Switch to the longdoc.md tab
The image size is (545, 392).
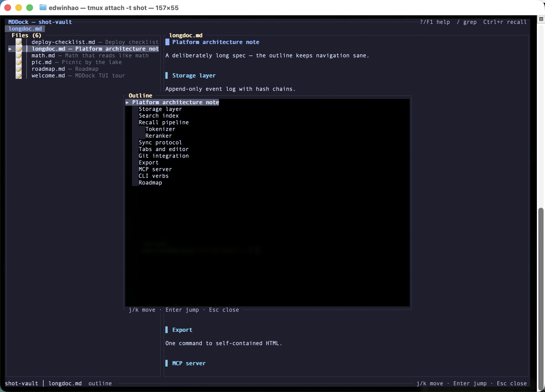pos(25,29)
